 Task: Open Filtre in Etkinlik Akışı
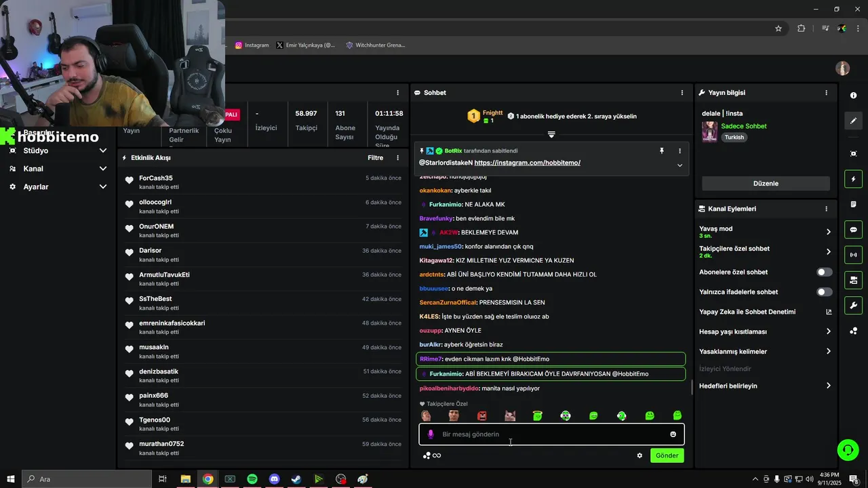pos(375,158)
